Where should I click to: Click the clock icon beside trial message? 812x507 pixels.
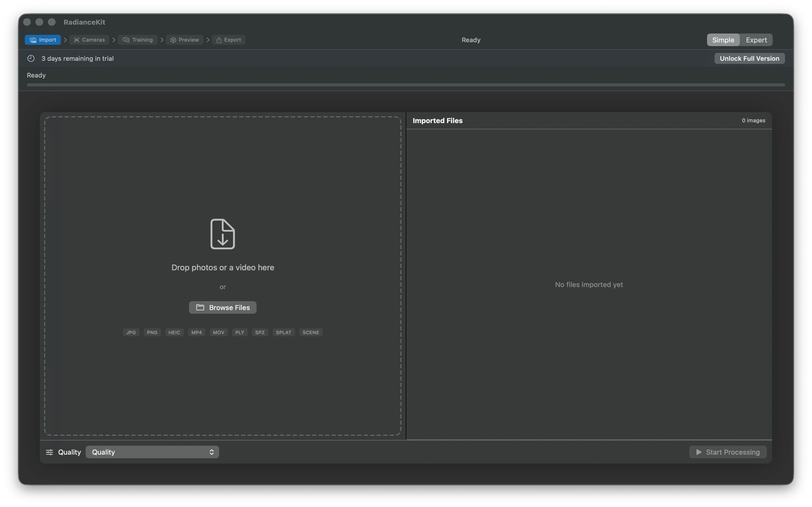click(31, 58)
